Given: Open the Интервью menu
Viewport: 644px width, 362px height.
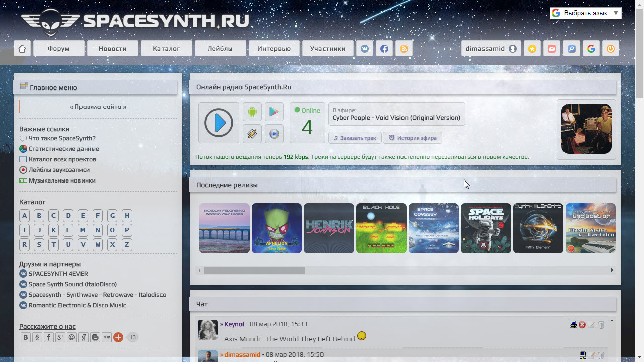Looking at the screenshot, I should (274, 49).
